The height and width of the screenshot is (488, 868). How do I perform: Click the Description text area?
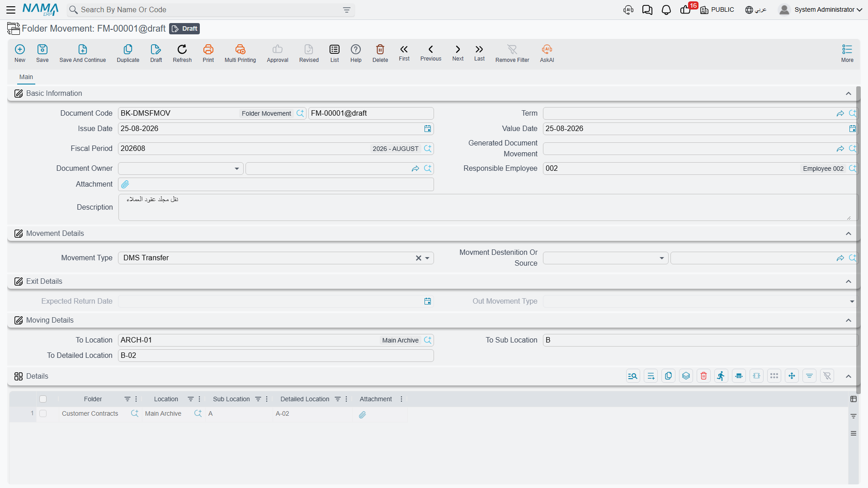(488, 207)
